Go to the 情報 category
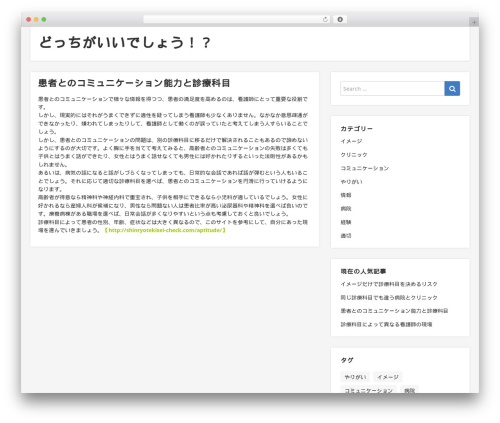Image resolution: width=500 pixels, height=423 pixels. [346, 195]
